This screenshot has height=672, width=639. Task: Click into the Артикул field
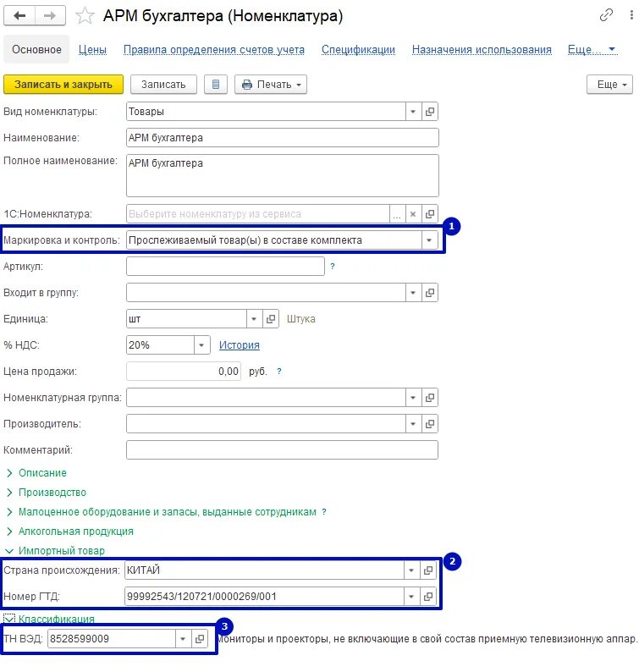pyautogui.click(x=225, y=266)
